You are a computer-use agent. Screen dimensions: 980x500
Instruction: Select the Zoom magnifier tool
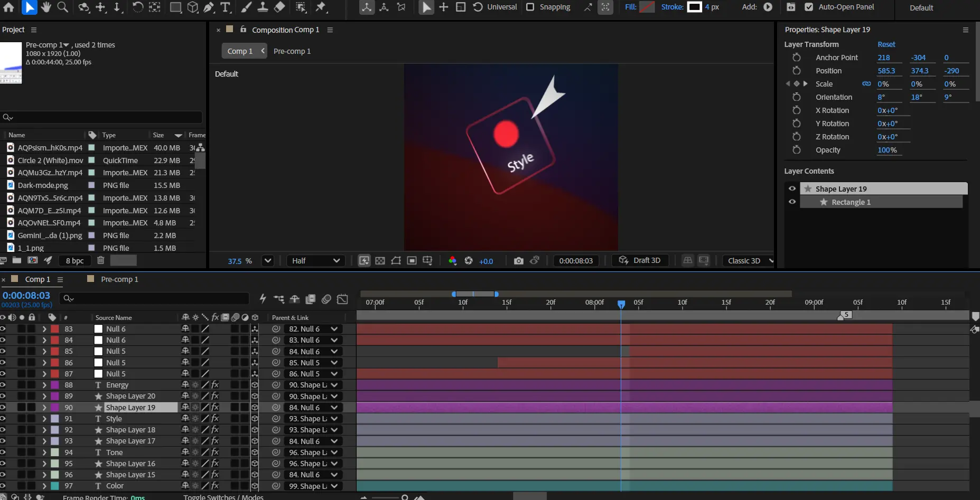[63, 7]
